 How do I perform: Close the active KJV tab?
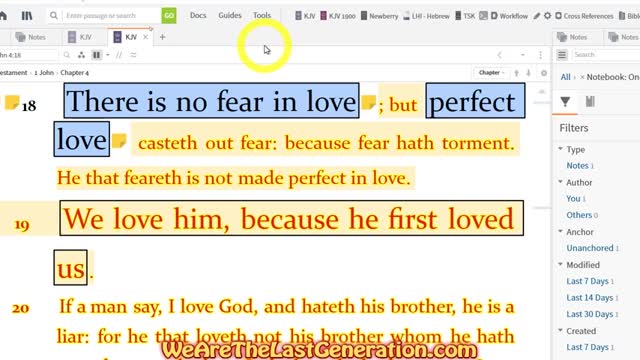point(145,37)
